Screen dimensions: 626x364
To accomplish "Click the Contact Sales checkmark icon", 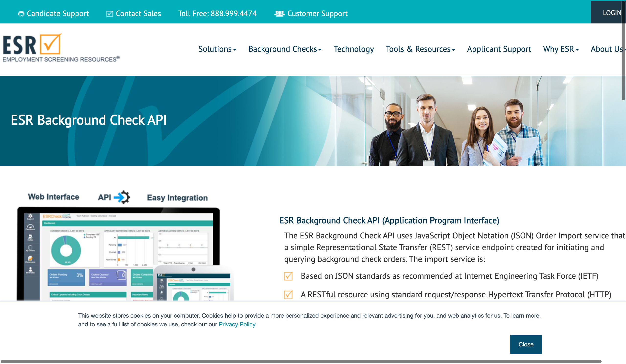I will (x=110, y=14).
